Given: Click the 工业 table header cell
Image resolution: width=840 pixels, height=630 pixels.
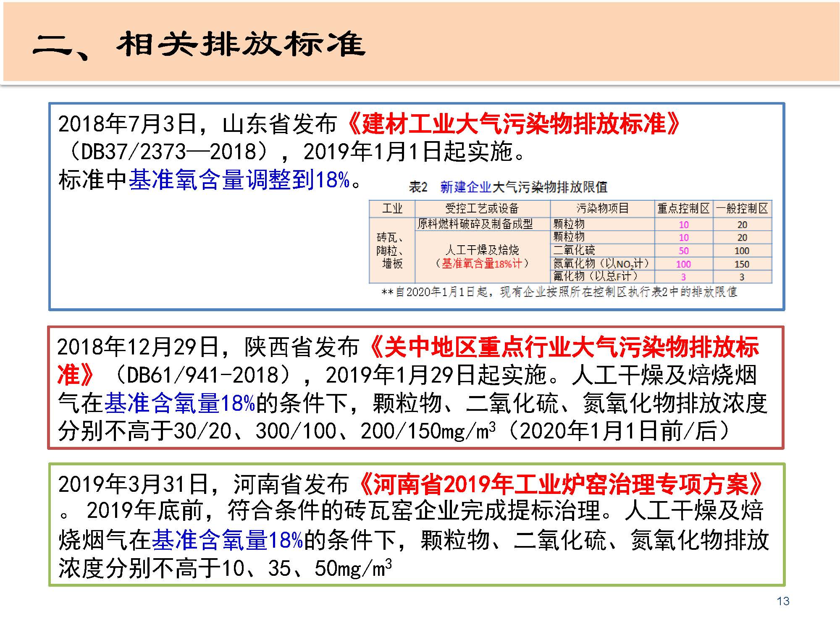Looking at the screenshot, I should coord(392,208).
